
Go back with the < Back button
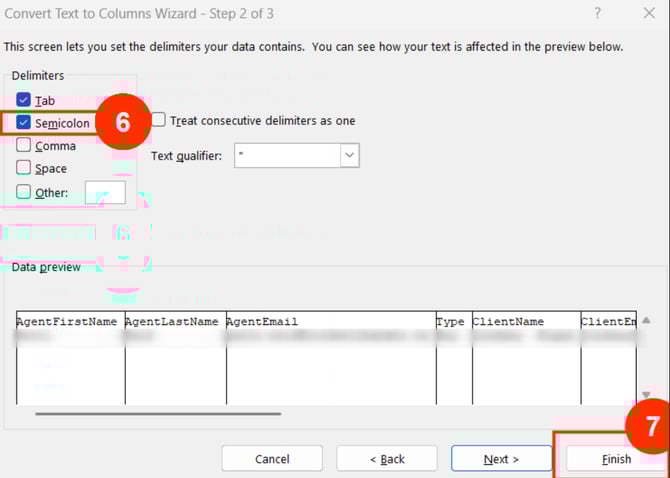point(386,459)
